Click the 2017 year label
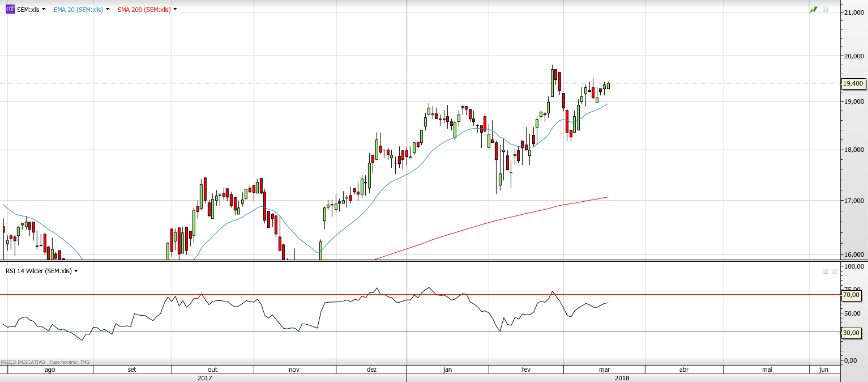 click(205, 378)
